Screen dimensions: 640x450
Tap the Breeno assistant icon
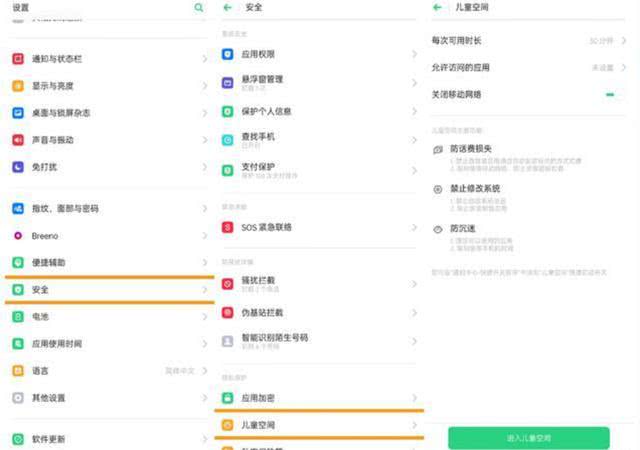pyautogui.click(x=18, y=236)
